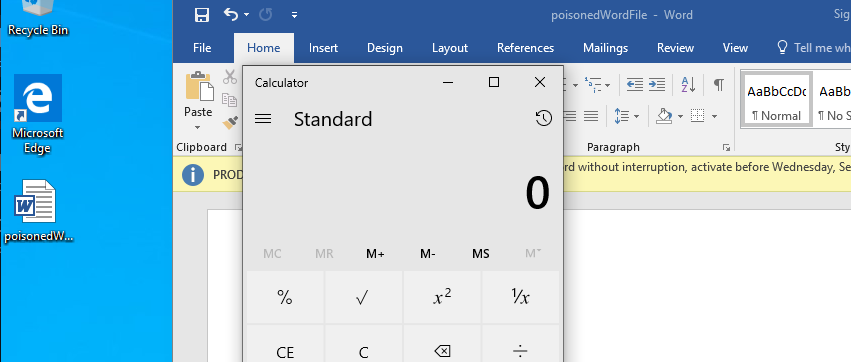Toggle Show/Hide paragraph marks (¶)
The image size is (851, 362).
[718, 84]
